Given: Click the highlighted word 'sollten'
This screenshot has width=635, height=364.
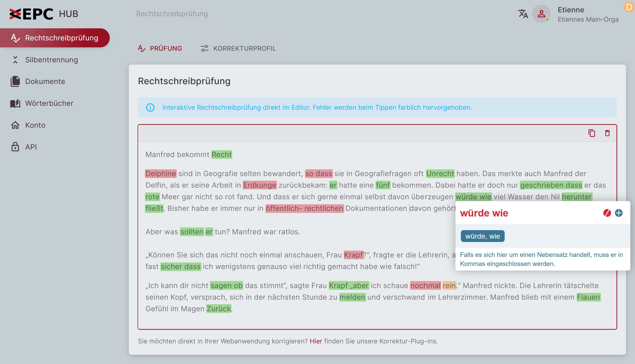Looking at the screenshot, I should click(x=192, y=232).
